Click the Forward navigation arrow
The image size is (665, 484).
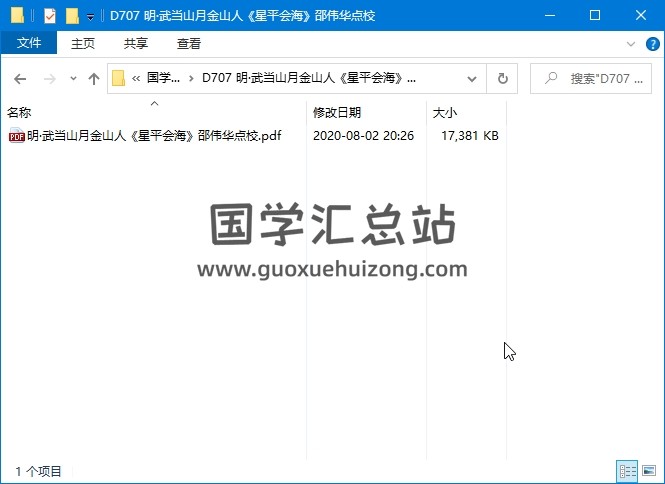point(47,79)
